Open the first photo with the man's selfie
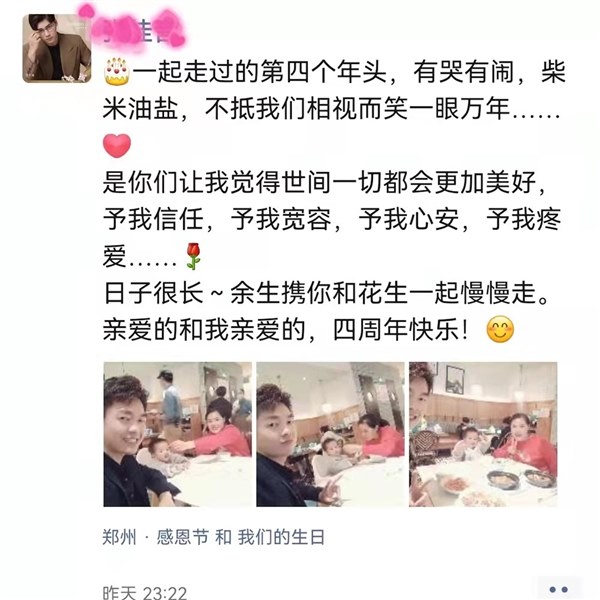Viewport: 600px width, 600px height. click(177, 434)
